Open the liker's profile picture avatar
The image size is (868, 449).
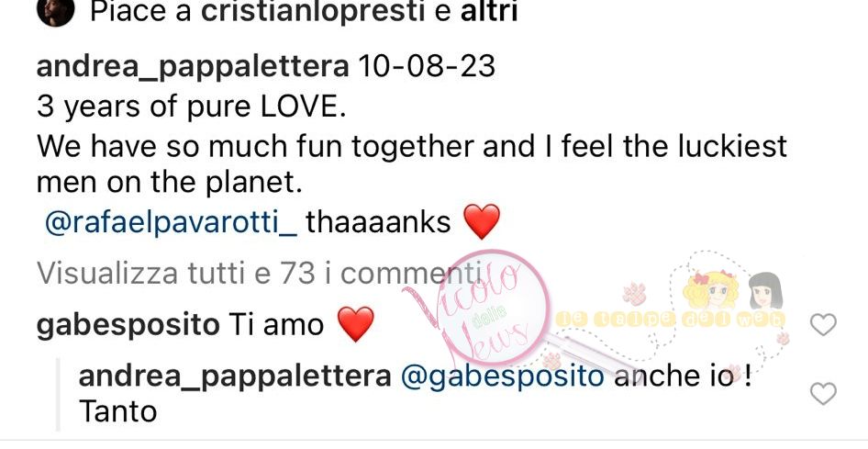coord(55,11)
